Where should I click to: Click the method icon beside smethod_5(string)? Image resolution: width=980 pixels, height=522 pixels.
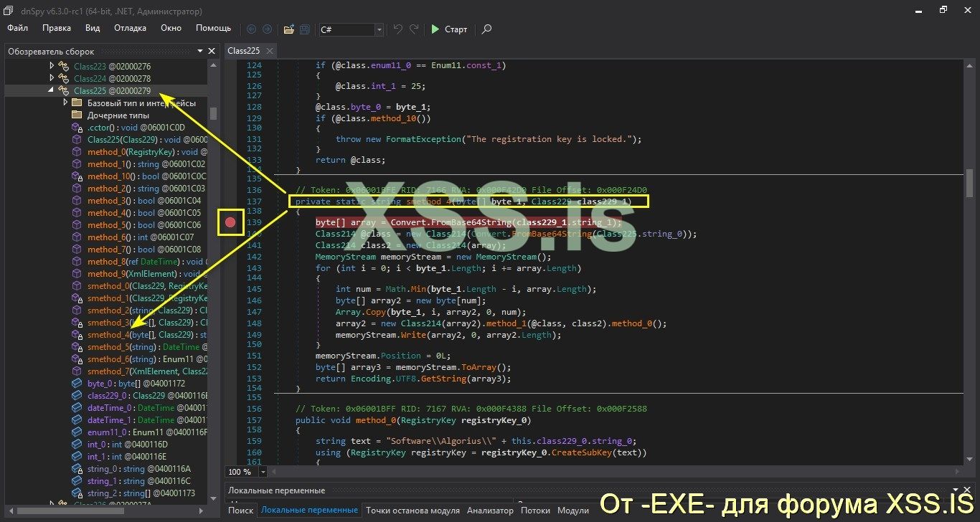[x=77, y=347]
